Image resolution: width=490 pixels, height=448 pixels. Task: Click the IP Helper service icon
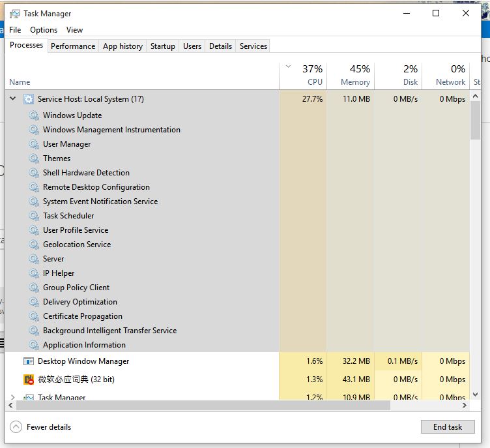(34, 274)
